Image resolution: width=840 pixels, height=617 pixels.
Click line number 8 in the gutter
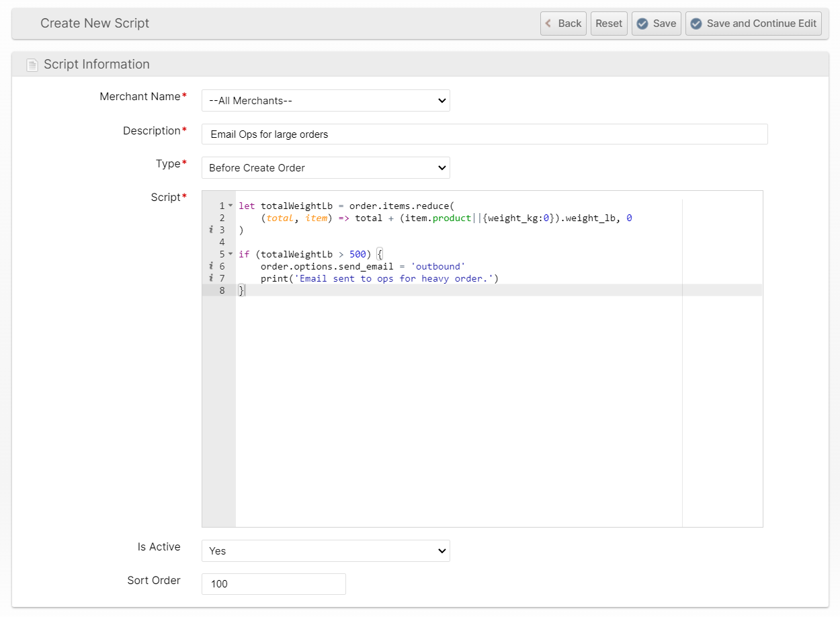222,290
